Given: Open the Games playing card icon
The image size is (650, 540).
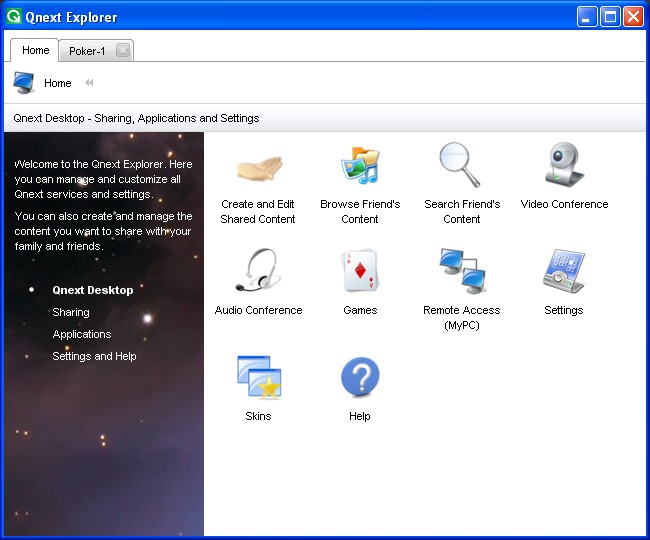Looking at the screenshot, I should [x=360, y=270].
